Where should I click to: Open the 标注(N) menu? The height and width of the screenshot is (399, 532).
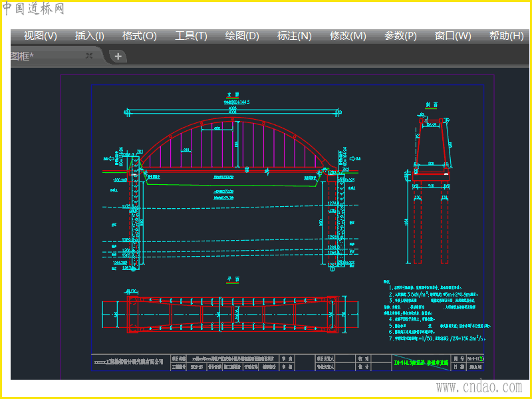click(294, 36)
